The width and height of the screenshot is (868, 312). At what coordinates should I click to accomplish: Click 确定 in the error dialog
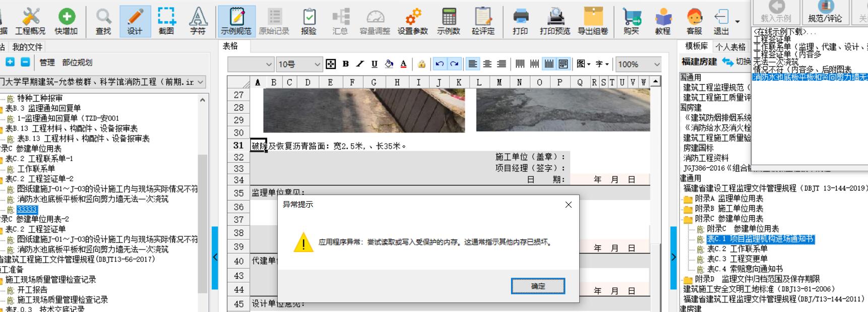(x=538, y=286)
